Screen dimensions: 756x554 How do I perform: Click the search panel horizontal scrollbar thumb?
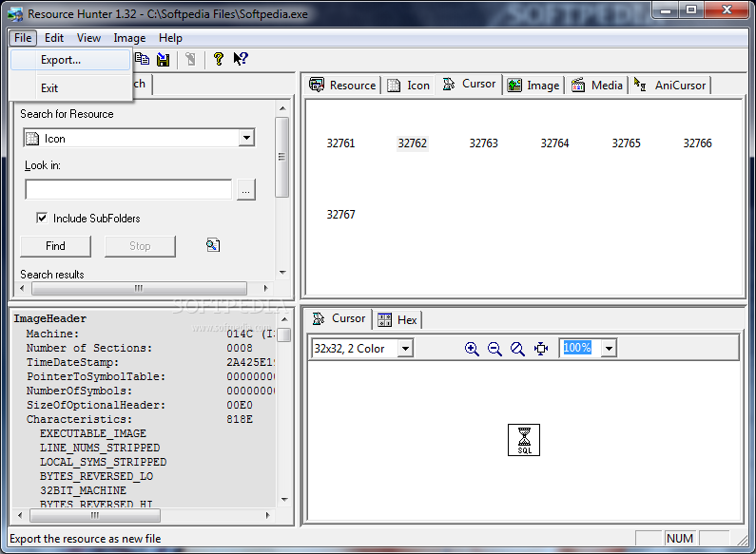point(139,288)
